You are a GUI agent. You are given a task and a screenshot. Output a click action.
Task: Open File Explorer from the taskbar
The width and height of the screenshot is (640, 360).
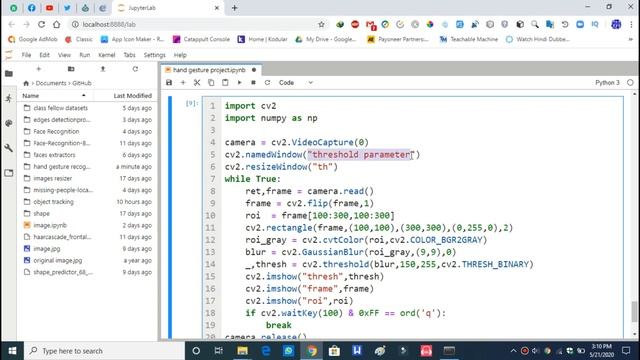pyautogui.click(x=242, y=351)
